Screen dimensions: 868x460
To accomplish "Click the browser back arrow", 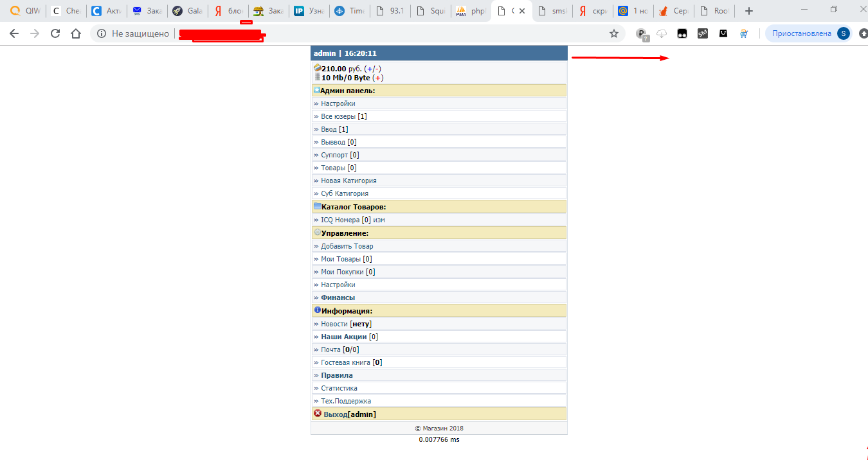I will click(14, 34).
